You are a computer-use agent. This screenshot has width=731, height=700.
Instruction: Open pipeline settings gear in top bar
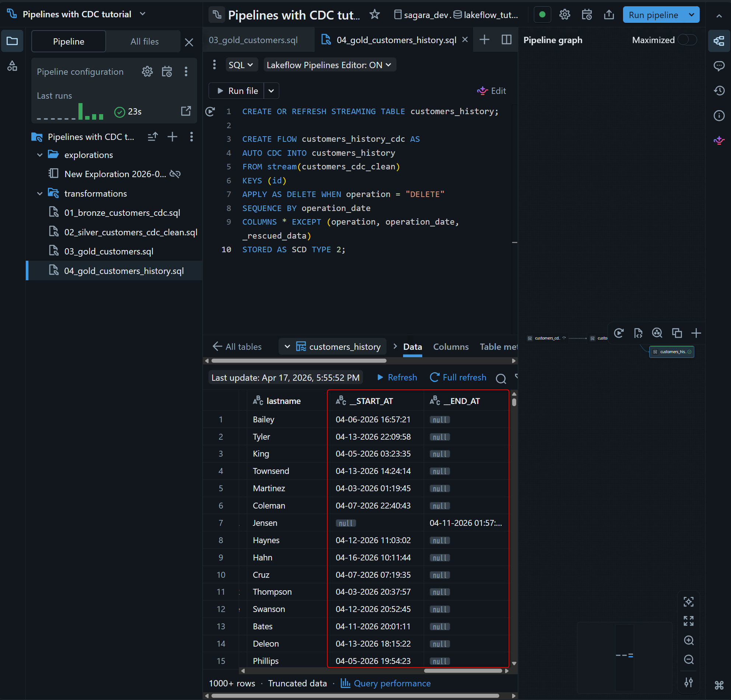pos(564,14)
